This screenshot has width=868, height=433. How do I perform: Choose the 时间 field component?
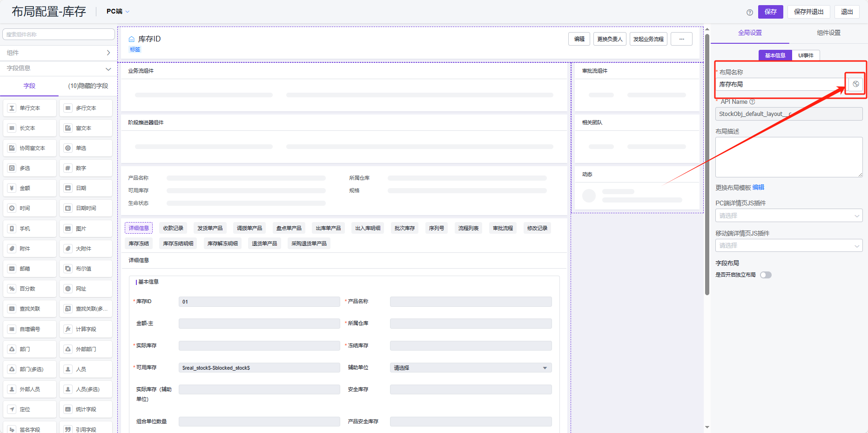click(x=30, y=208)
